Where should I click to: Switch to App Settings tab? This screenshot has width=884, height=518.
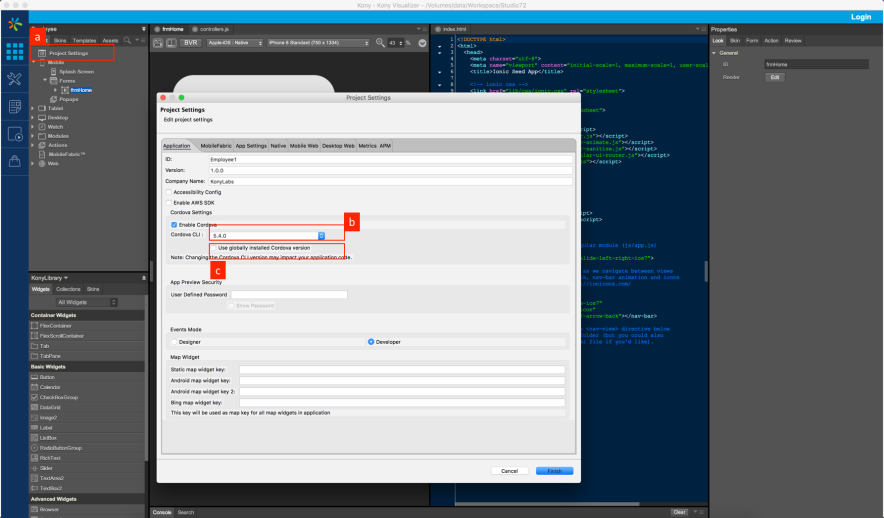[251, 146]
